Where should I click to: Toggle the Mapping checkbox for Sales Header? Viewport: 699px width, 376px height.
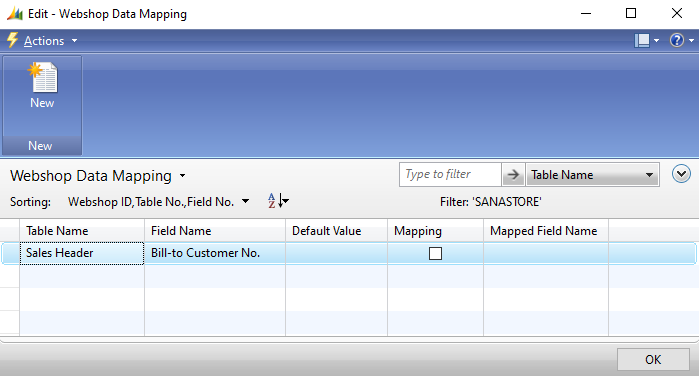(435, 253)
